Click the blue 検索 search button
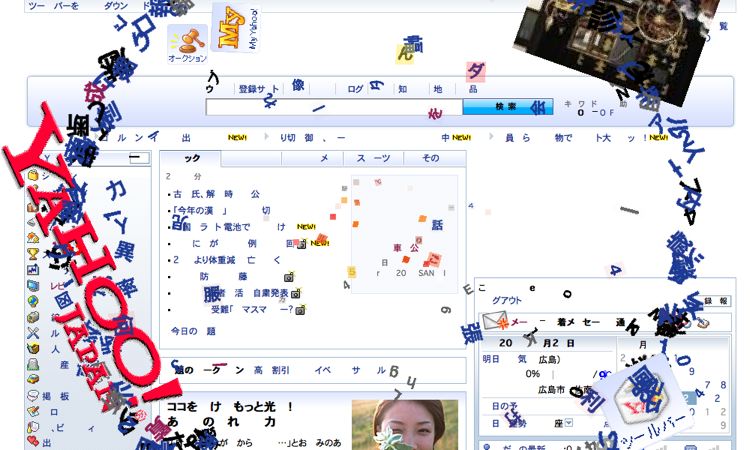 (508, 107)
